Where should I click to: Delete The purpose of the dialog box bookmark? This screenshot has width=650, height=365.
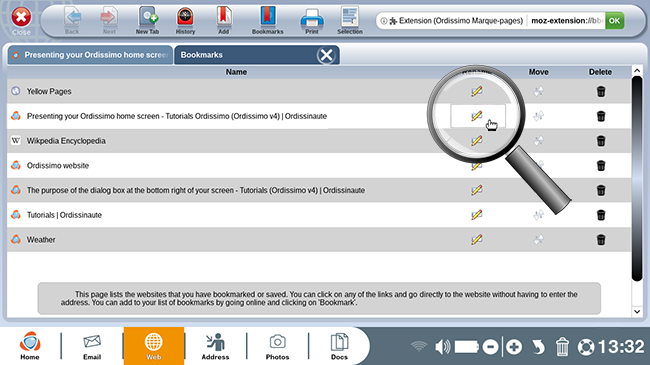point(601,190)
